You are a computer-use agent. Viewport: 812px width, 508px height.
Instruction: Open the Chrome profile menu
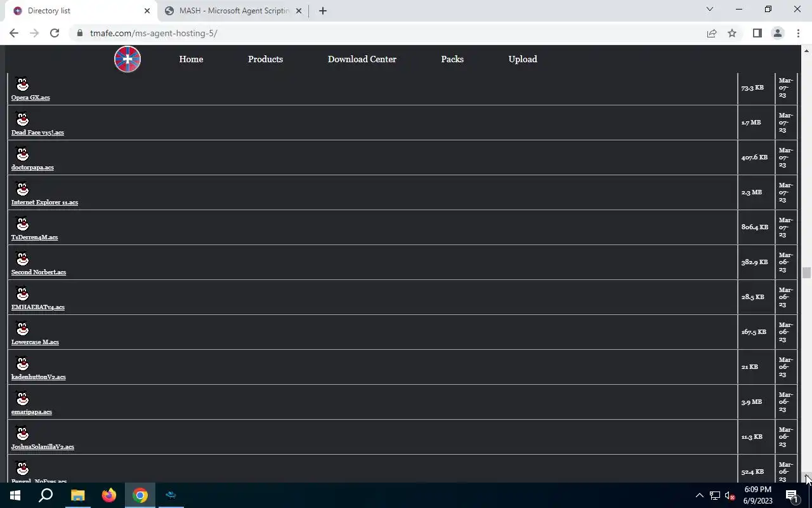click(777, 33)
